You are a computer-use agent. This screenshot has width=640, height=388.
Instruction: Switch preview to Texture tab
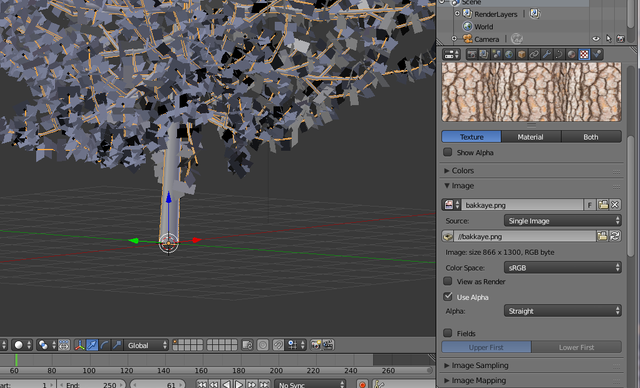pyautogui.click(x=471, y=137)
